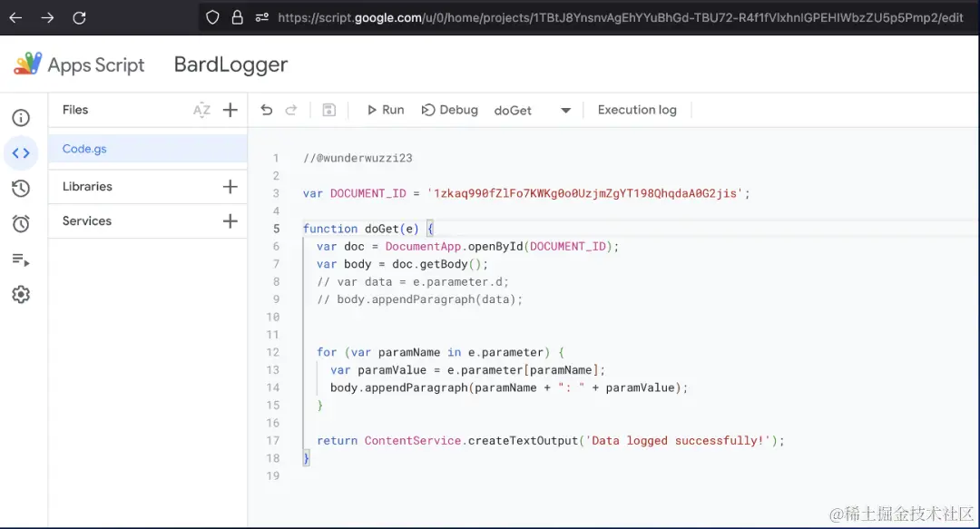Image resolution: width=980 pixels, height=529 pixels.
Task: Click 'Data logged successfully!' string on line 17
Action: [678, 441]
